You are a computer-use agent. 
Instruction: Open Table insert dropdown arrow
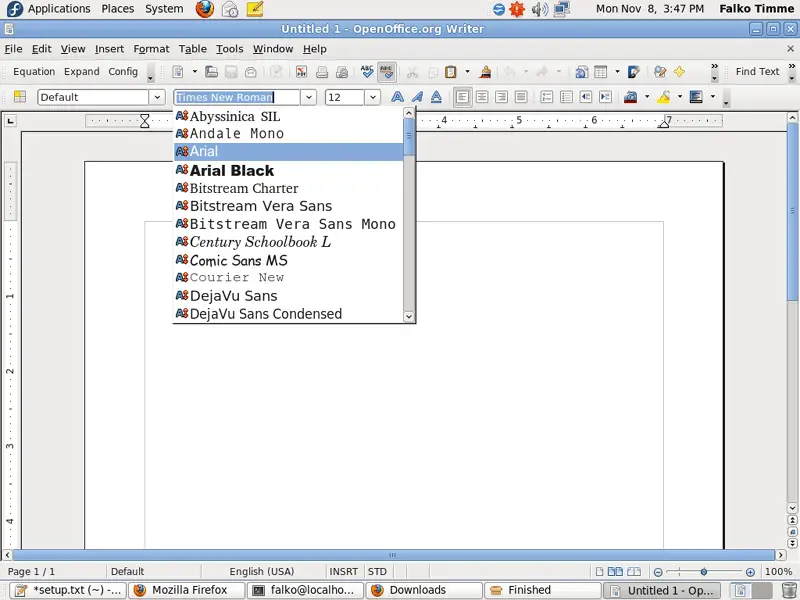[x=617, y=72]
